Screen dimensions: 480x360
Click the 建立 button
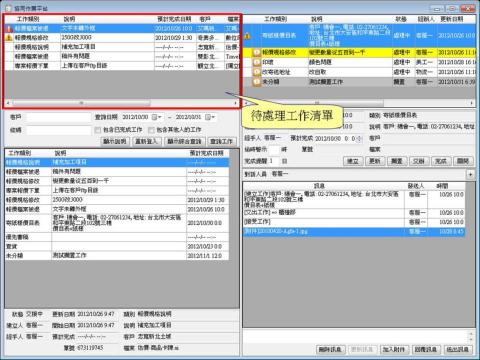tap(353, 161)
